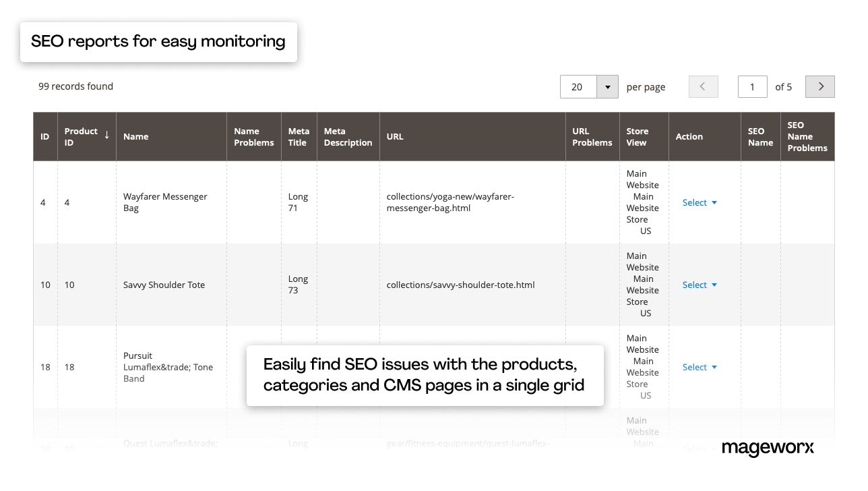The image size is (868, 491).
Task: Click the current page number input field
Action: pos(752,86)
